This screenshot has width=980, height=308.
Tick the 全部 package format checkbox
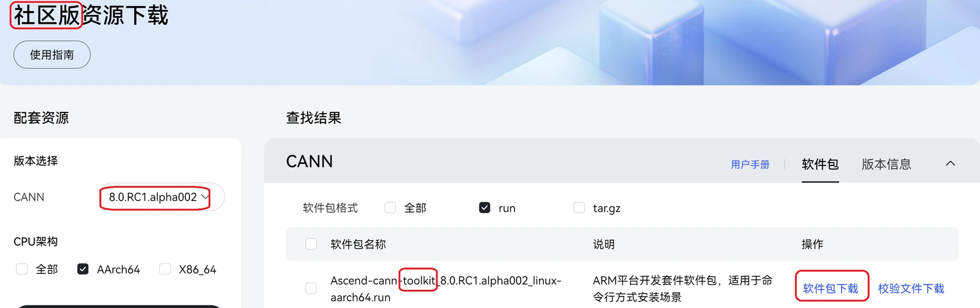click(390, 208)
